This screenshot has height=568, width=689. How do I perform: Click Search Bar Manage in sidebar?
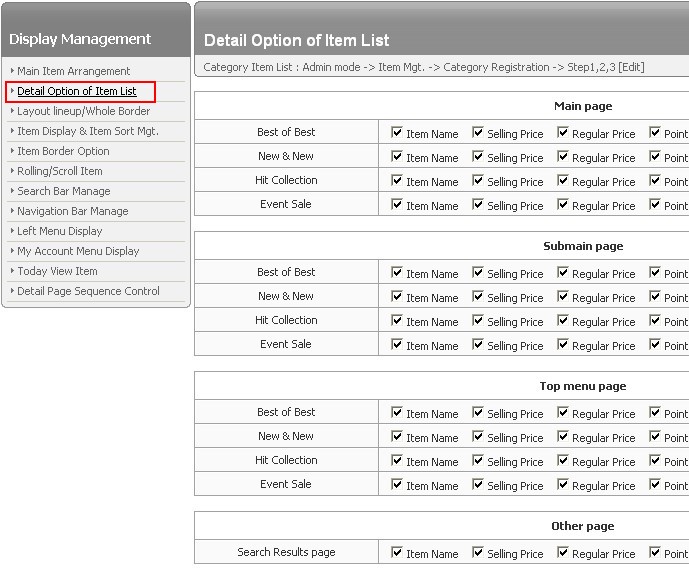[63, 191]
